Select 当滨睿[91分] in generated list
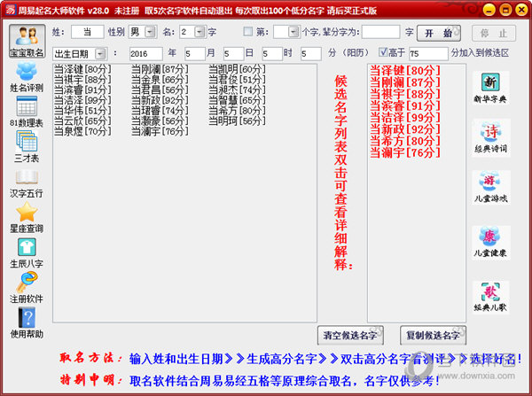 pos(82,89)
